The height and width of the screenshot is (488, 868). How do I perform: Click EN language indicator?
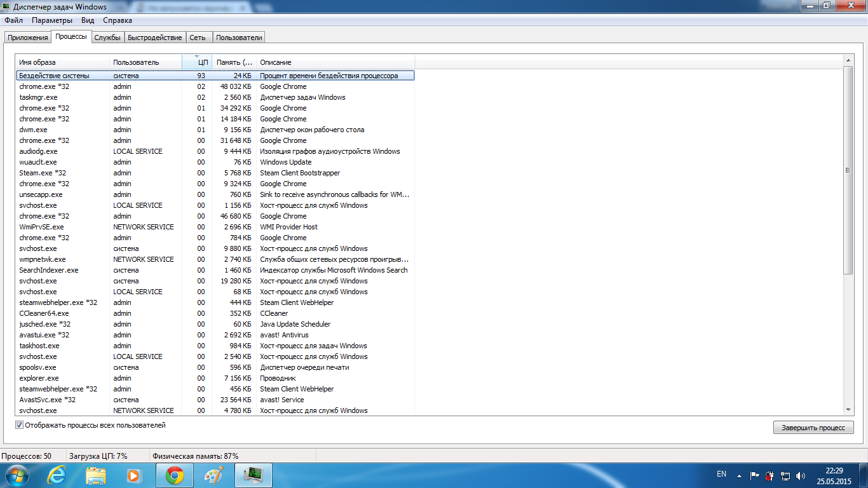(721, 474)
